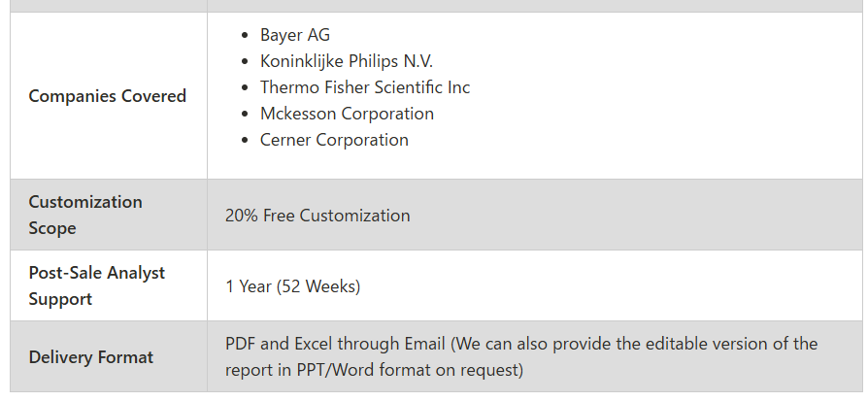The width and height of the screenshot is (868, 401).
Task: Click the 20% Free Customization cell
Action: coord(317,216)
